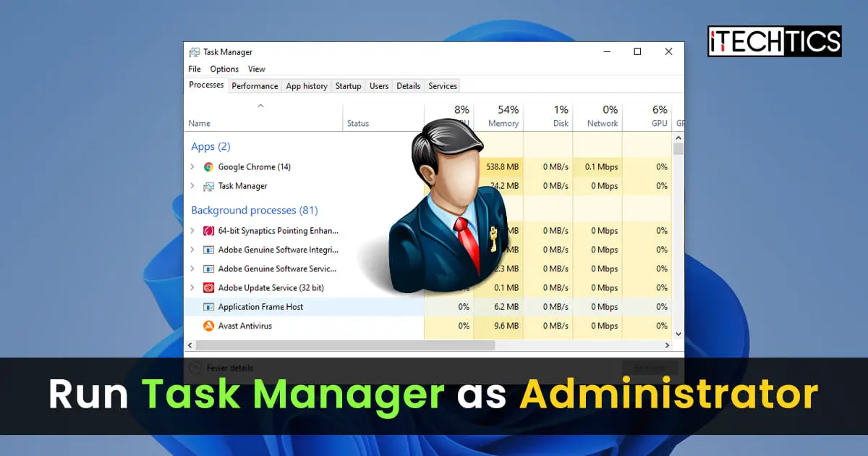Expand 64-bit Synaptics Pointing Enhancer entry
This screenshot has width=868, height=456.
click(192, 231)
